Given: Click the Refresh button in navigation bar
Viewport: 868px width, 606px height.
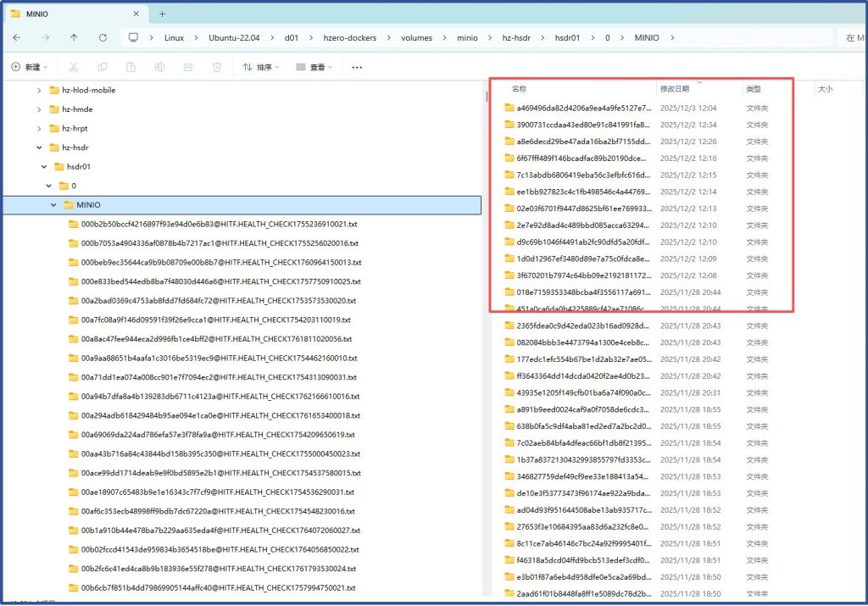Looking at the screenshot, I should click(103, 38).
